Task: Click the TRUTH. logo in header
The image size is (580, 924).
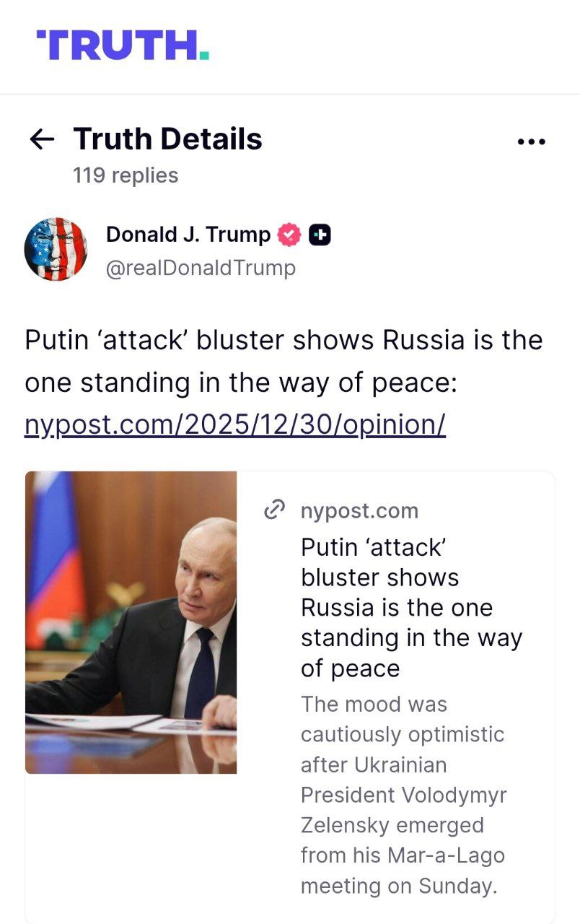Action: coord(123,45)
